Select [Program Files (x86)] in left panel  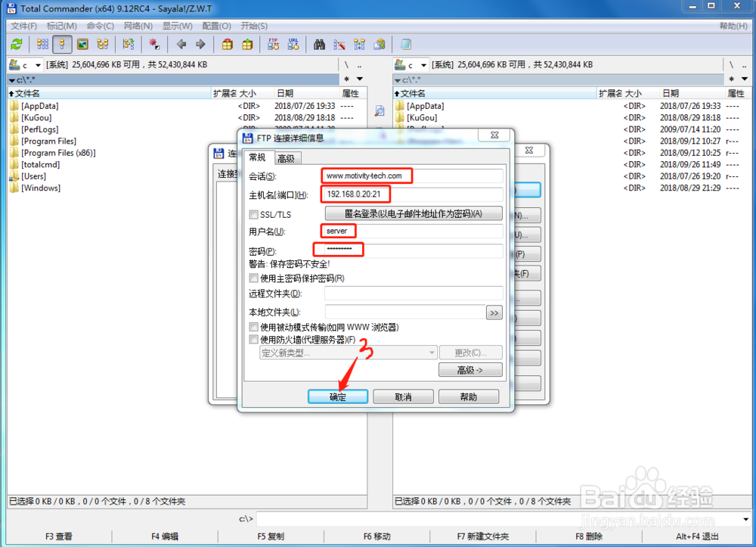coord(58,153)
